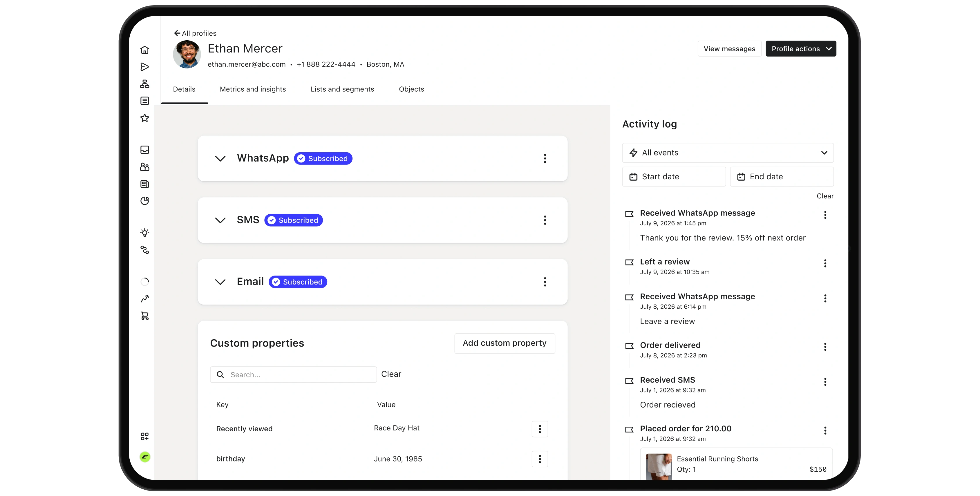The width and height of the screenshot is (980, 496).
Task: Open options for birthday property
Action: (539, 459)
